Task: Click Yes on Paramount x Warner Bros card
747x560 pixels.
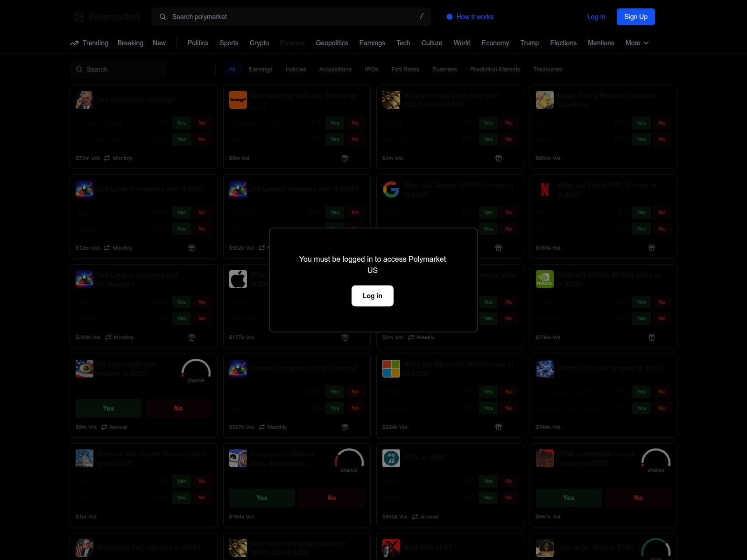Action: coord(262,498)
